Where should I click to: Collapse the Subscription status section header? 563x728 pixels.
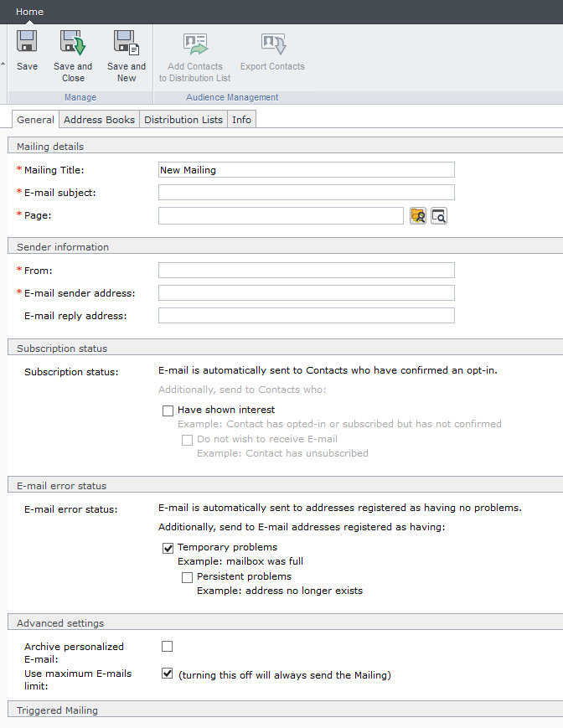[285, 348]
